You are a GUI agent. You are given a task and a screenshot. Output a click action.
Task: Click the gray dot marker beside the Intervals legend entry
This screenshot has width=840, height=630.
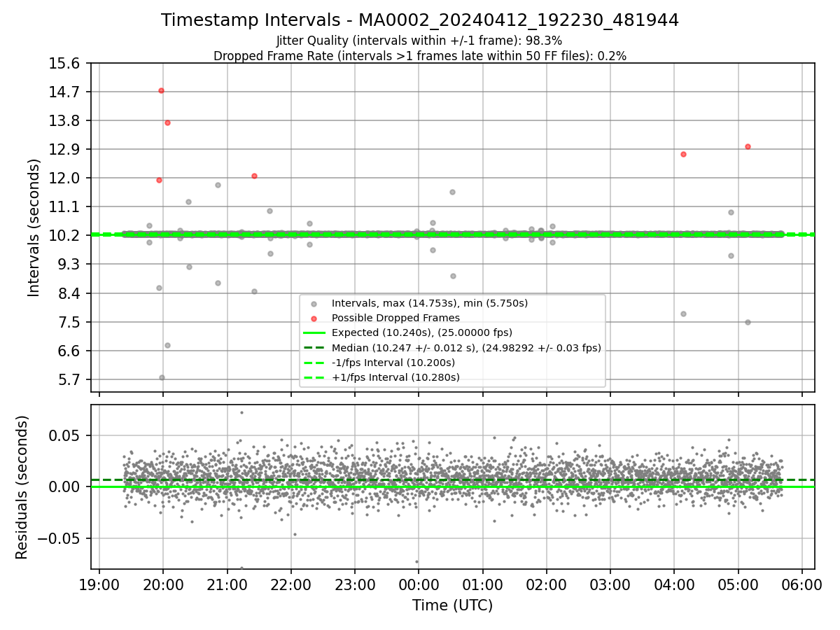click(x=314, y=304)
